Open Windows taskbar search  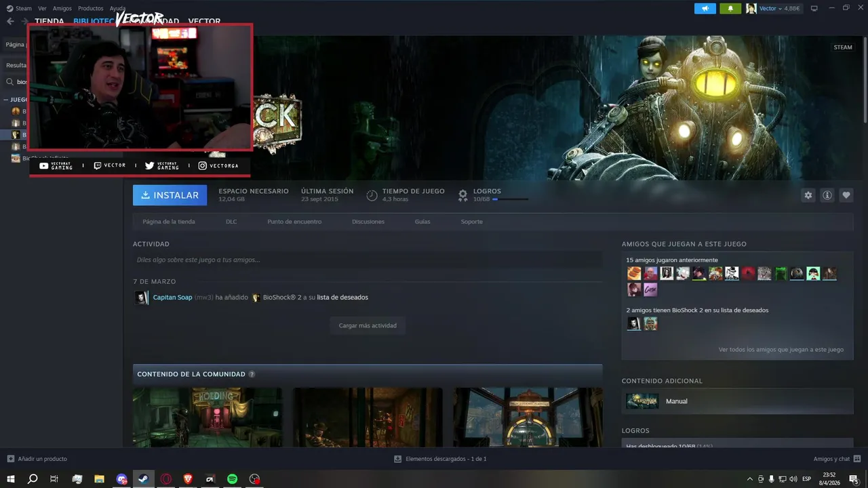[32, 479]
